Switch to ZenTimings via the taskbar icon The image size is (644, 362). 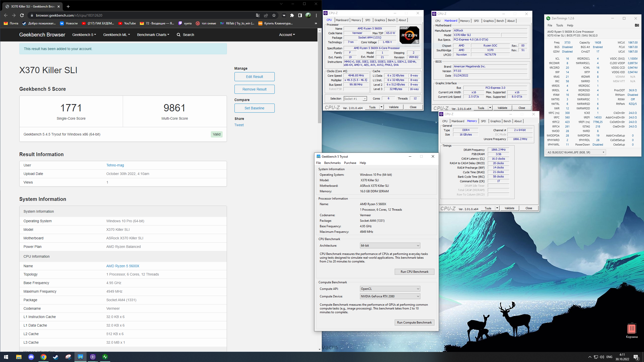tap(105, 357)
